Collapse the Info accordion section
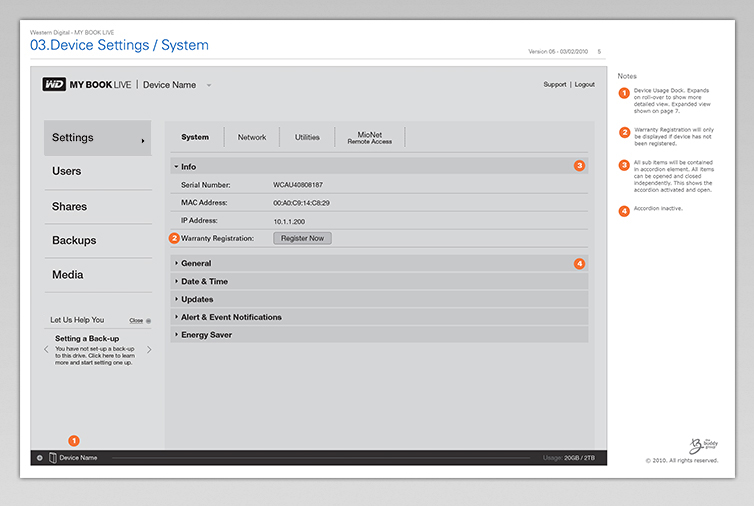Image resolution: width=754 pixels, height=506 pixels. pyautogui.click(x=379, y=166)
